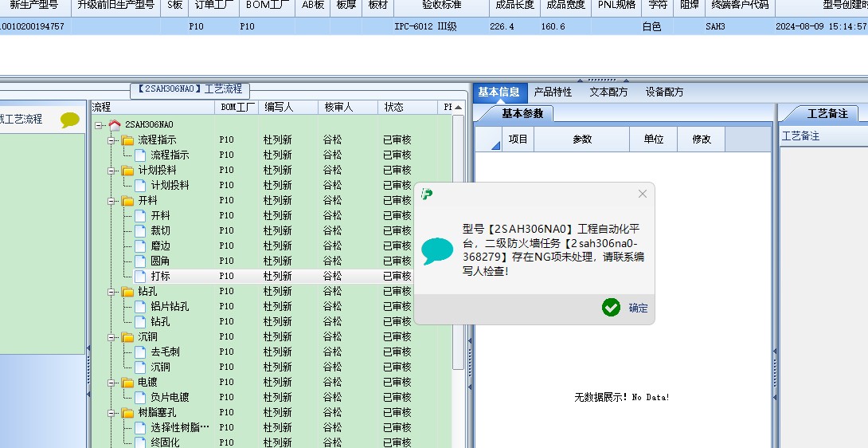Click the 去毛刺 document icon
The width and height of the screenshot is (868, 448).
pos(141,352)
